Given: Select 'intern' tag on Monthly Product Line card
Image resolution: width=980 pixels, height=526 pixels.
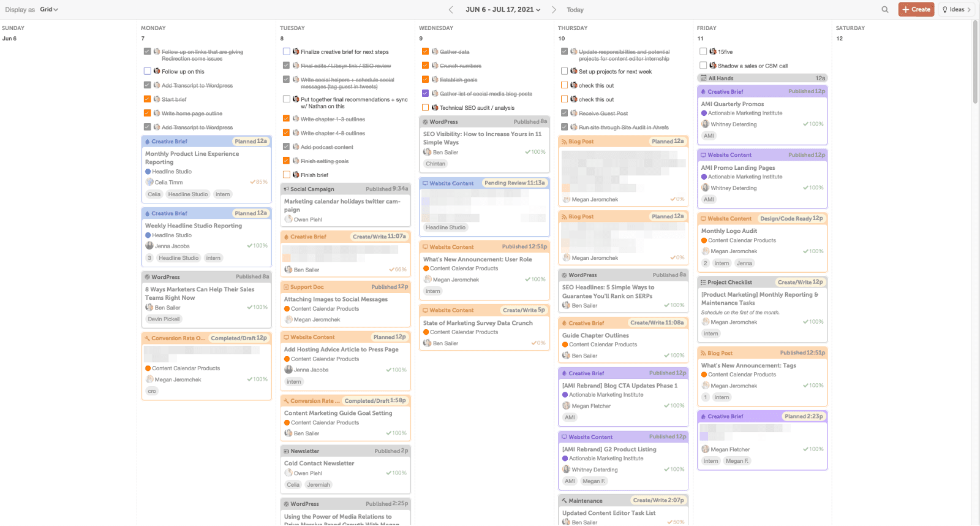Looking at the screenshot, I should pyautogui.click(x=223, y=194).
